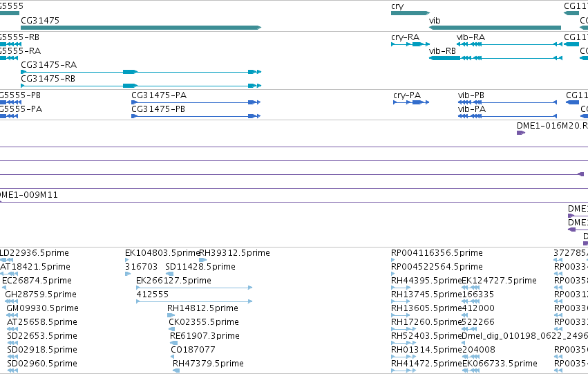Click RP004116356.5prime EST label
The image size is (588, 374).
(x=437, y=253)
